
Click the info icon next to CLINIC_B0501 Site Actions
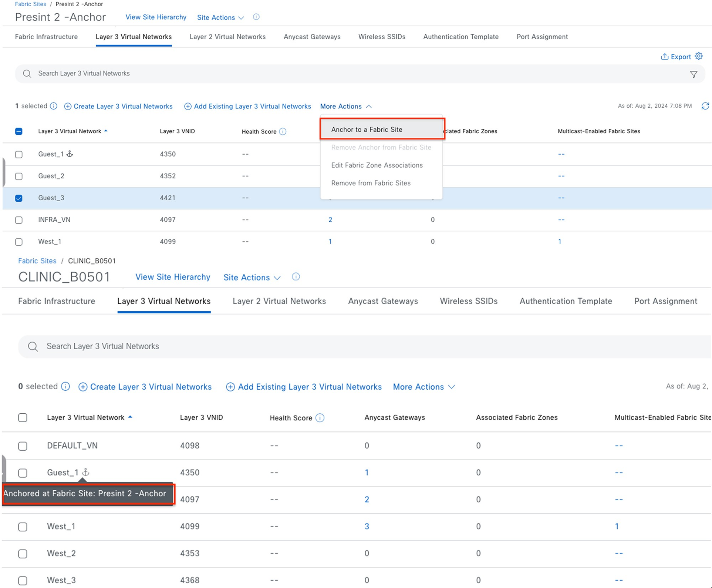coord(296,277)
